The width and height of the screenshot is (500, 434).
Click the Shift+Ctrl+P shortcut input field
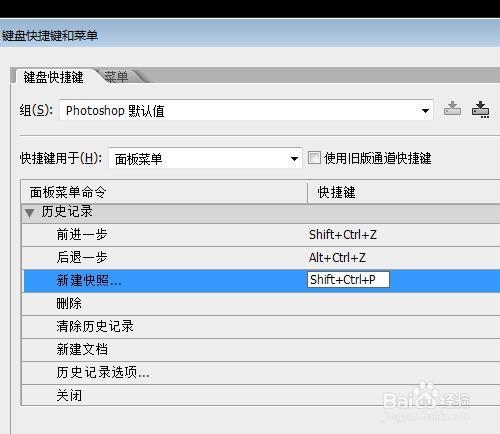coord(348,280)
